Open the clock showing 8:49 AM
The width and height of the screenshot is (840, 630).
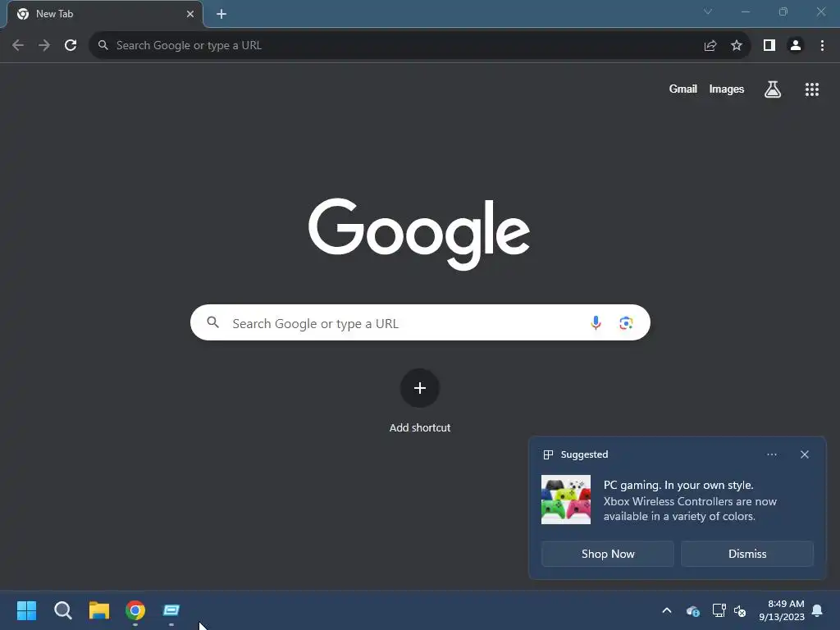tap(782, 610)
